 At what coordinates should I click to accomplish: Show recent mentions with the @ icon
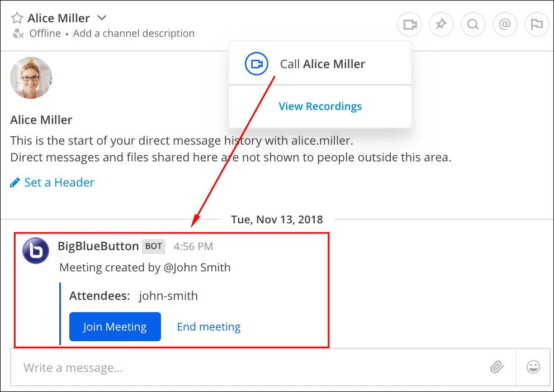coord(505,25)
